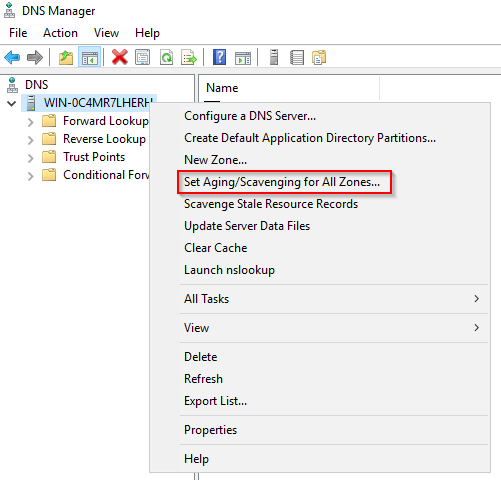501x480 pixels.
Task: Collapse the WIN-0C4MR7LHERH server node
Action: (x=12, y=104)
